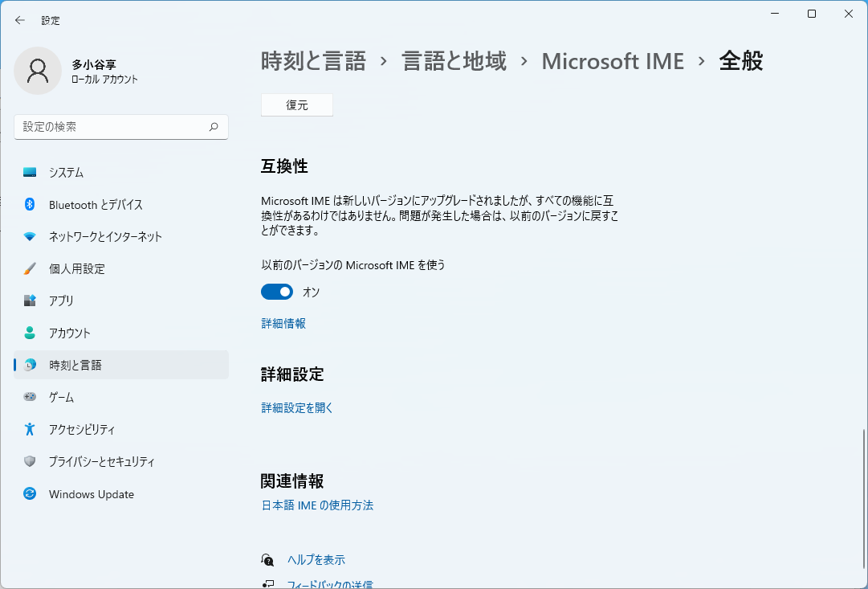Click the Bluetooth icon in the sidebar
This screenshot has width=868, height=589.
tap(30, 204)
